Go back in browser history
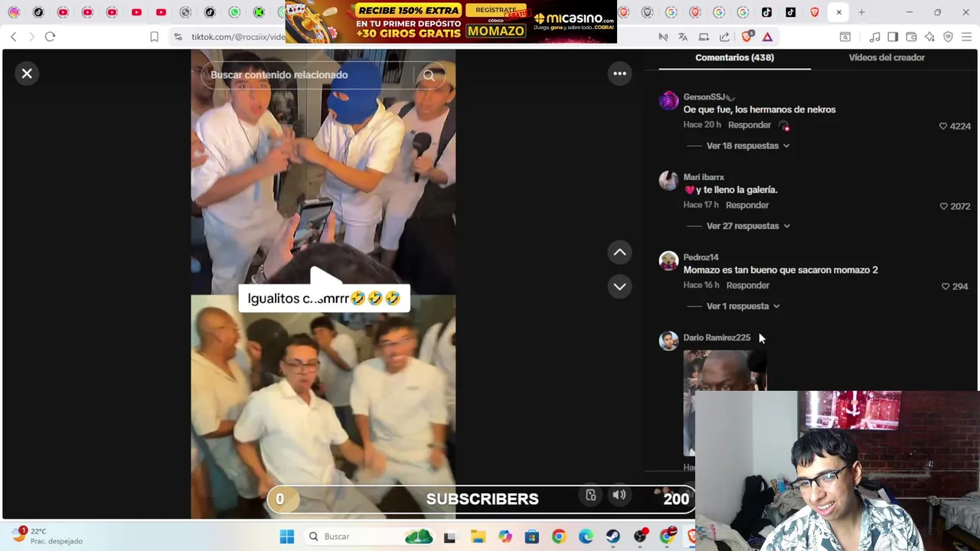 click(x=13, y=37)
